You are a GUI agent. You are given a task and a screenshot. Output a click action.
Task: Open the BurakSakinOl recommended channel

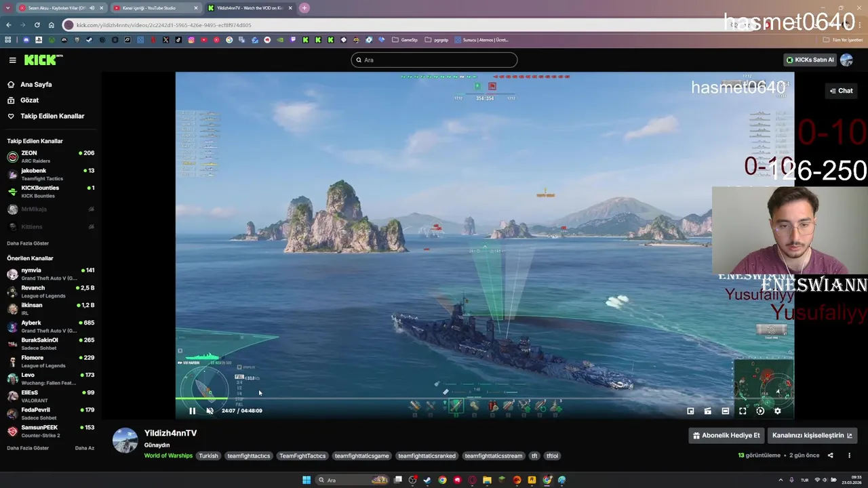(51, 344)
